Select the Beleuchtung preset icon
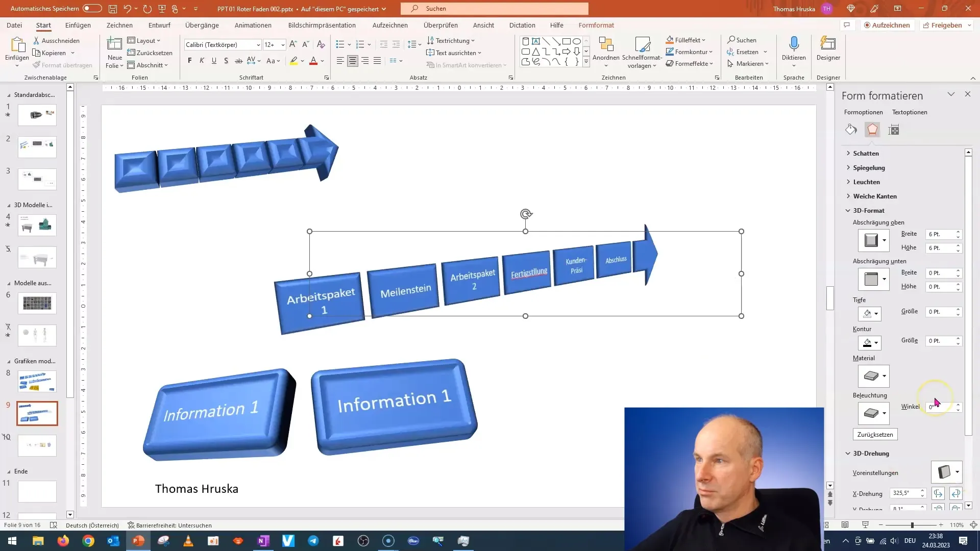Image resolution: width=980 pixels, height=551 pixels. tap(872, 412)
